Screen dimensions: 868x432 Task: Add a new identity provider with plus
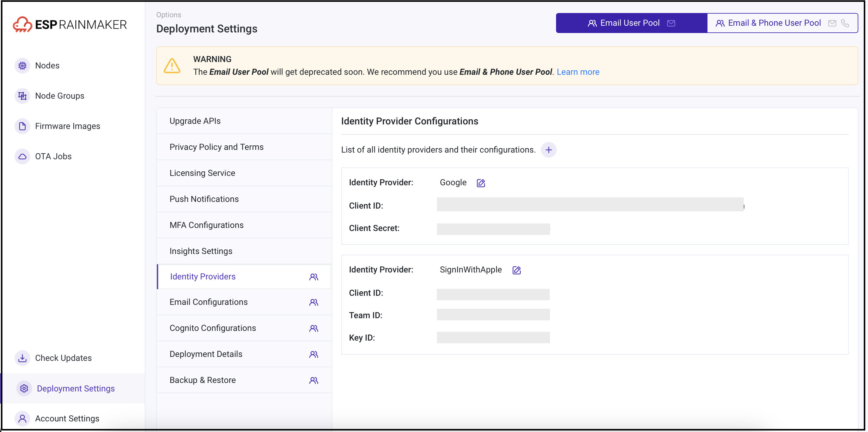tap(548, 150)
